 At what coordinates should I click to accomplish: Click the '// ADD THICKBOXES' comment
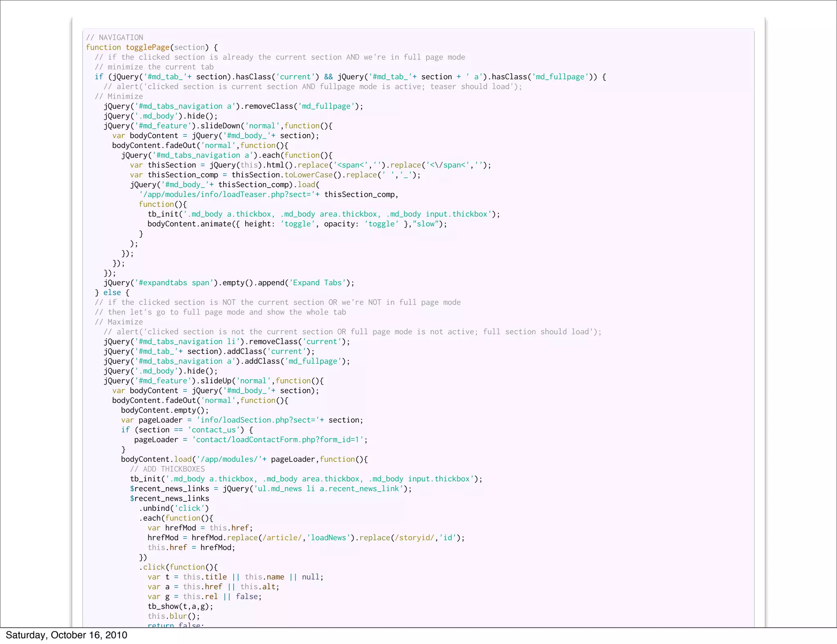coord(167,469)
